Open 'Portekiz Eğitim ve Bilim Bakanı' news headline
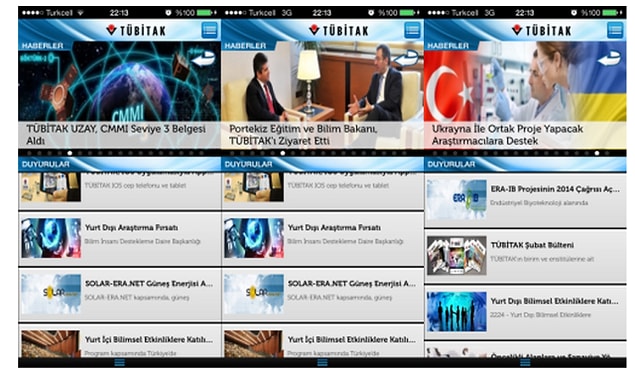The image size is (635, 375). (x=303, y=135)
